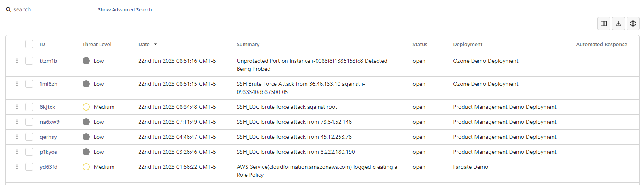Image resolution: width=644 pixels, height=185 pixels.
Task: Click the download export icon
Action: [618, 23]
